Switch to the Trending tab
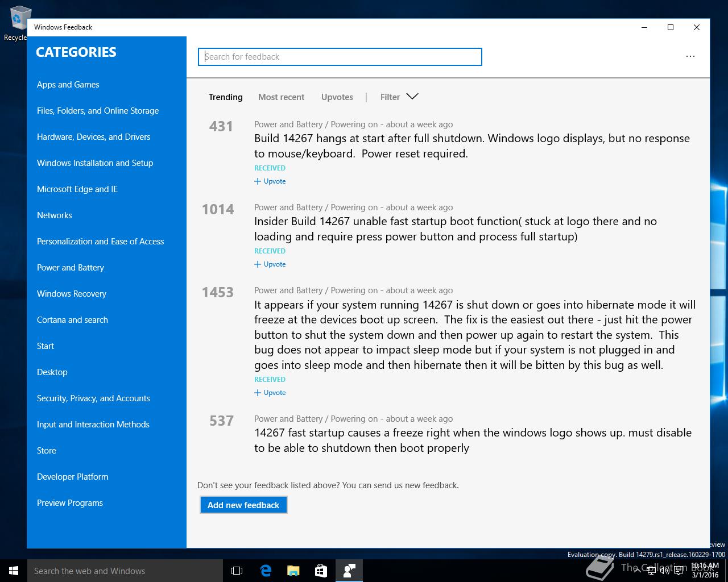728x582 pixels. coord(225,97)
